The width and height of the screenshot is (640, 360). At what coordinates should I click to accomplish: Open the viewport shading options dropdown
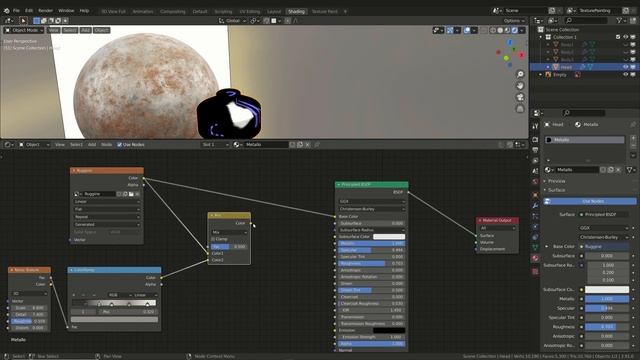(x=522, y=30)
